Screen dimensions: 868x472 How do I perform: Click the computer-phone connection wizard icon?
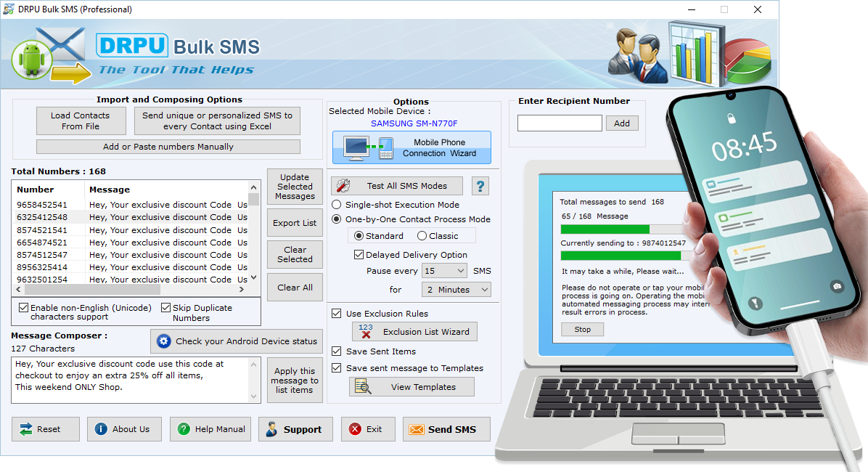point(368,148)
